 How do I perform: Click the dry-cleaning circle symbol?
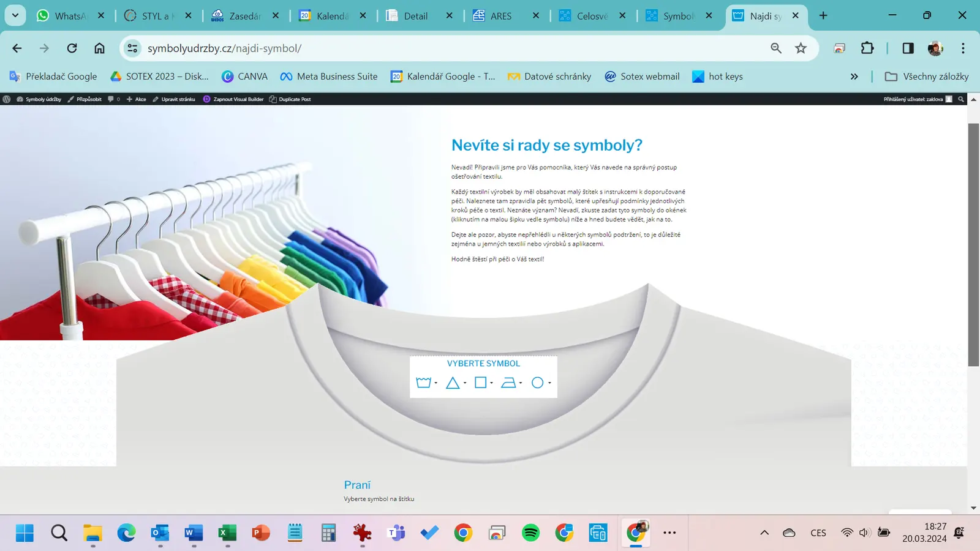pos(538,383)
